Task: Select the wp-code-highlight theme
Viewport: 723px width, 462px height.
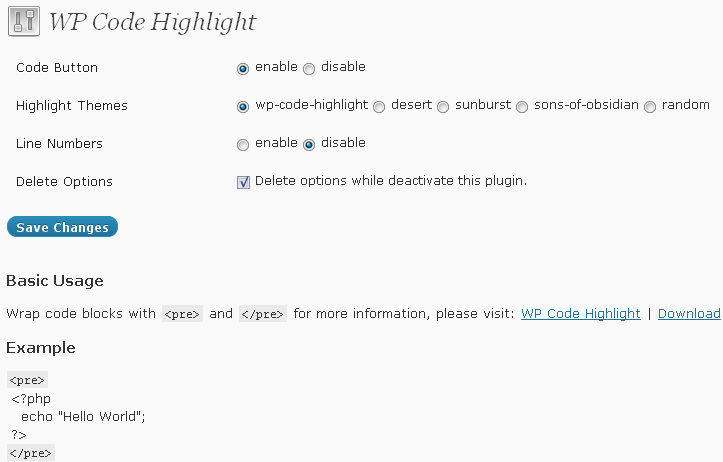Action: pyautogui.click(x=243, y=107)
